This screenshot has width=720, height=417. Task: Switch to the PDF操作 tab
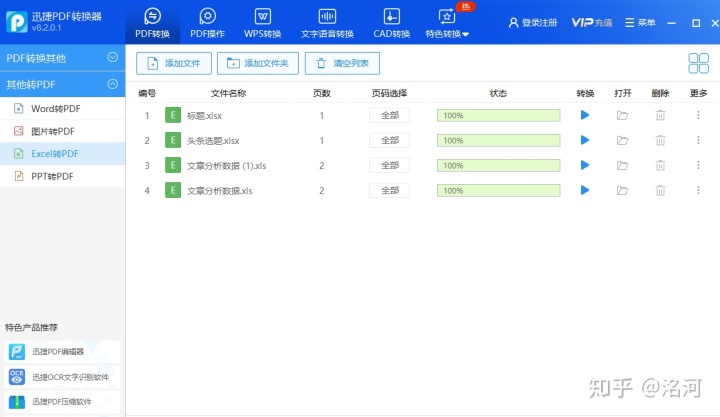(208, 23)
